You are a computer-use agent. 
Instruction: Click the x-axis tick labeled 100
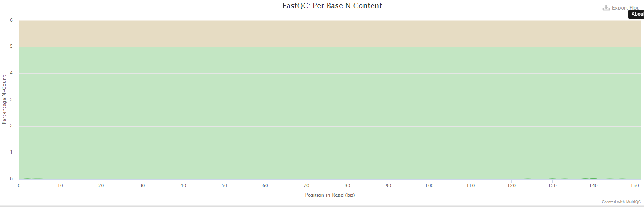click(x=429, y=185)
